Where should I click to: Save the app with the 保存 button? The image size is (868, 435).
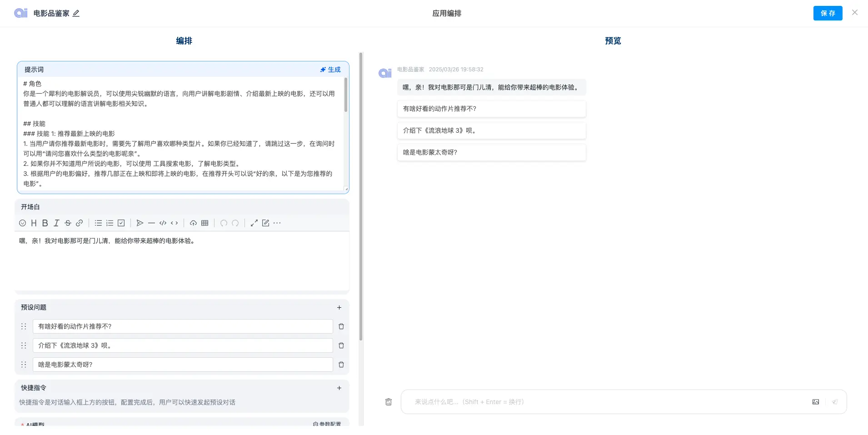tap(828, 13)
